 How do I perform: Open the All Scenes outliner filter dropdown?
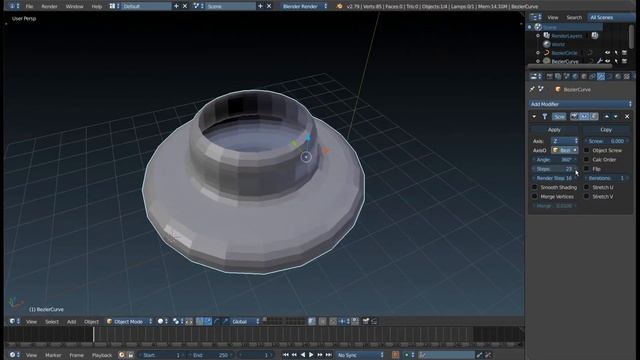click(611, 17)
